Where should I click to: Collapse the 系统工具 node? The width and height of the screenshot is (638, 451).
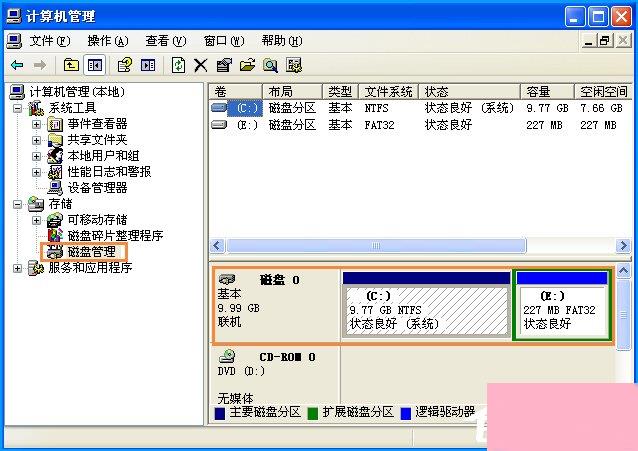[17, 108]
